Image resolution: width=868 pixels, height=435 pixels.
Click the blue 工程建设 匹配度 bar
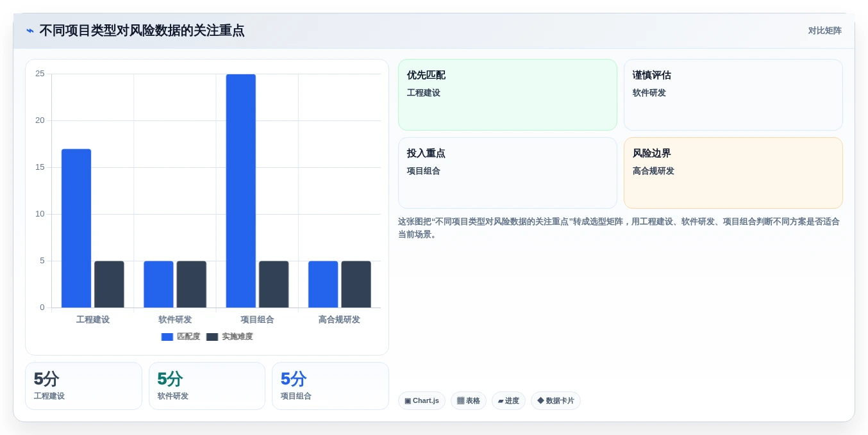(76, 228)
